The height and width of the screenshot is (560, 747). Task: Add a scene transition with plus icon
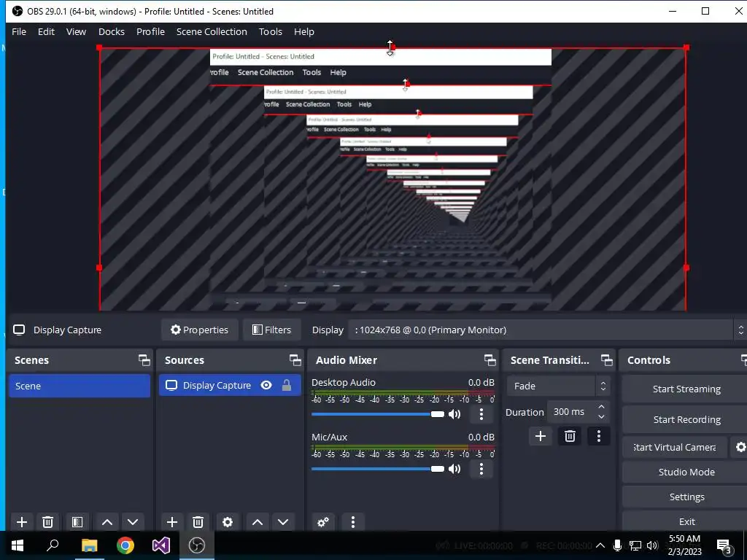541,436
